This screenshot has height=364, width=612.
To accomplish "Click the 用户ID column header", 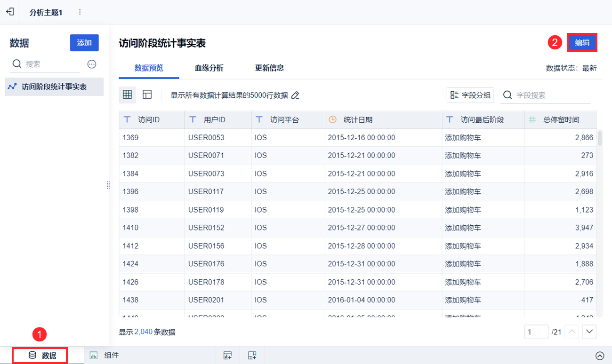I will (218, 120).
